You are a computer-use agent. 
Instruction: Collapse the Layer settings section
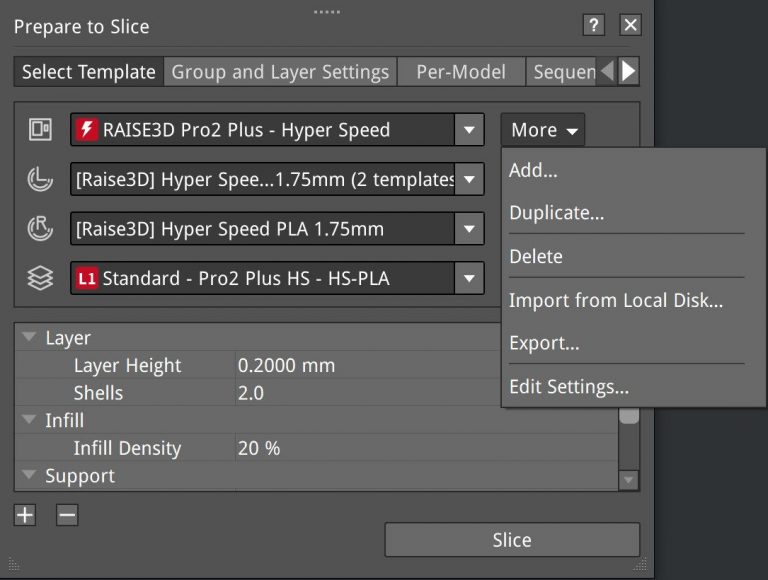29,337
